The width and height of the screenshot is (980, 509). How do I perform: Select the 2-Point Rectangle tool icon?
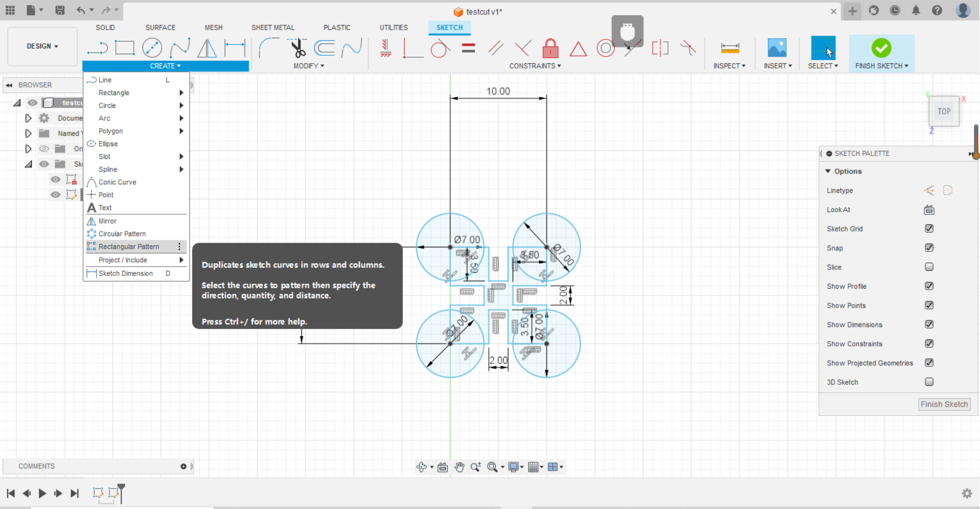click(x=125, y=48)
